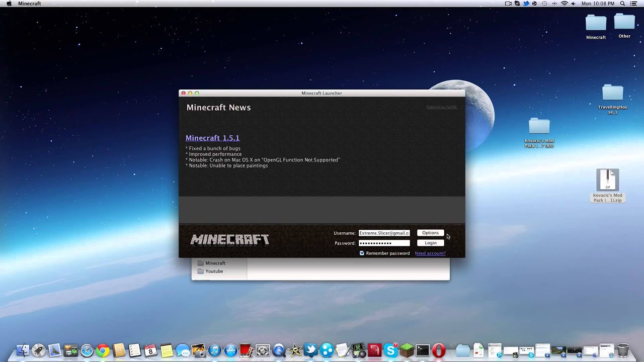Click the Powered by Tumblr link
Viewport: 644px width, 362px height.
click(442, 107)
